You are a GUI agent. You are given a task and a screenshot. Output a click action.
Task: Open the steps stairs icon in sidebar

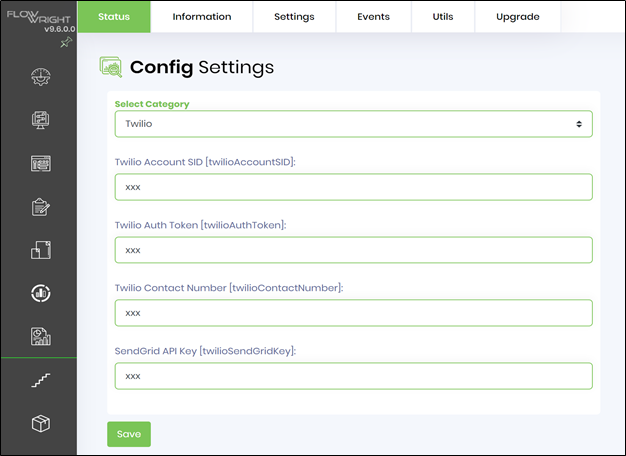coord(41,380)
